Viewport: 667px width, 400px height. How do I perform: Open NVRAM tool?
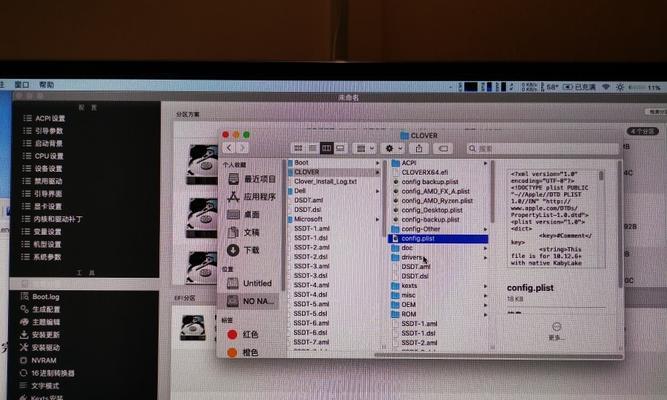click(38, 360)
